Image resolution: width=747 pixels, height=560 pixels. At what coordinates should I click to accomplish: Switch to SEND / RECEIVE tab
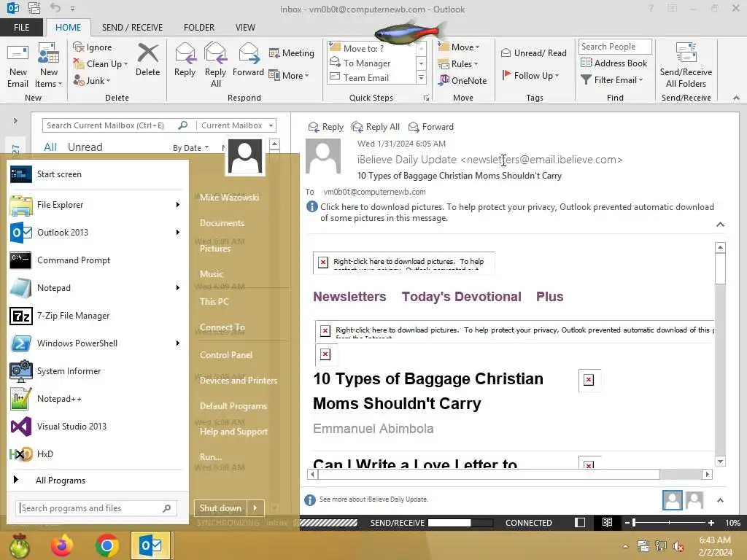132,28
